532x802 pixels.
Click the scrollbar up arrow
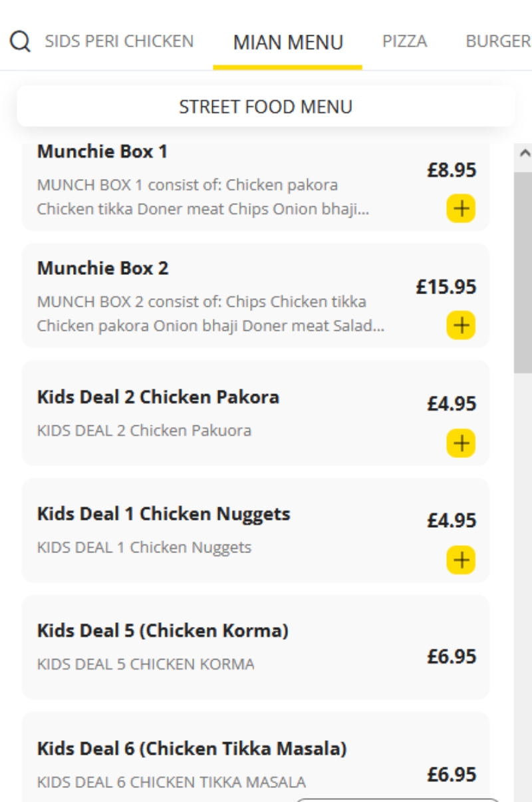(524, 154)
